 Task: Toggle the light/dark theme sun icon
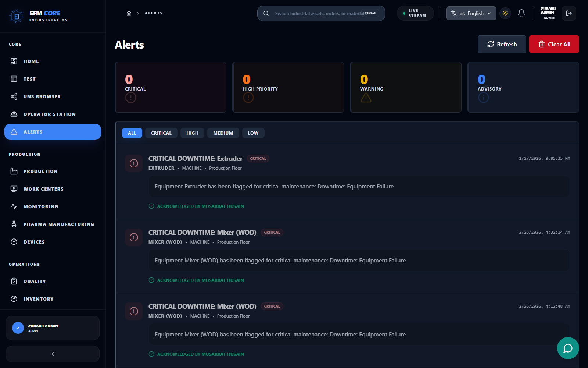[x=505, y=13]
